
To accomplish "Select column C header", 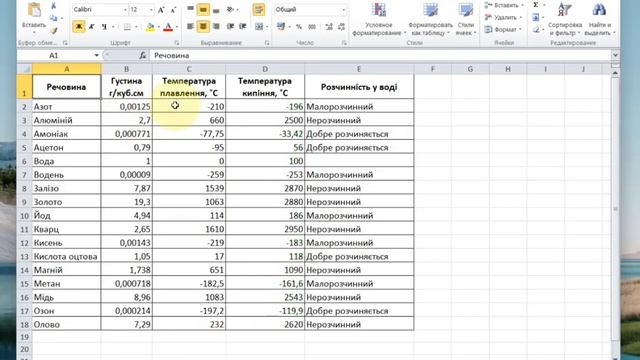I will (x=189, y=69).
